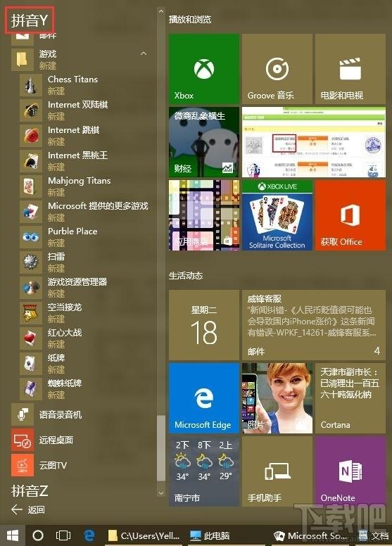This screenshot has width=392, height=546.
Task: Open the sports scores live tile
Action: tap(314, 141)
